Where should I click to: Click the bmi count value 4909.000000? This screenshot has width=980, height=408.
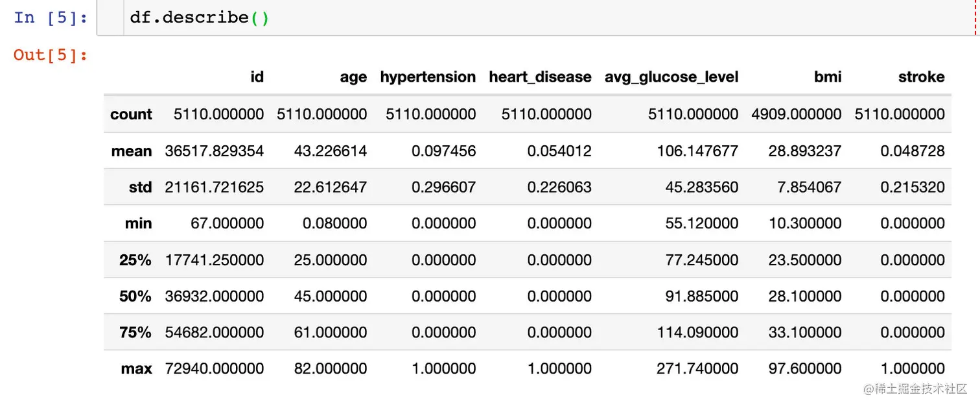(797, 115)
